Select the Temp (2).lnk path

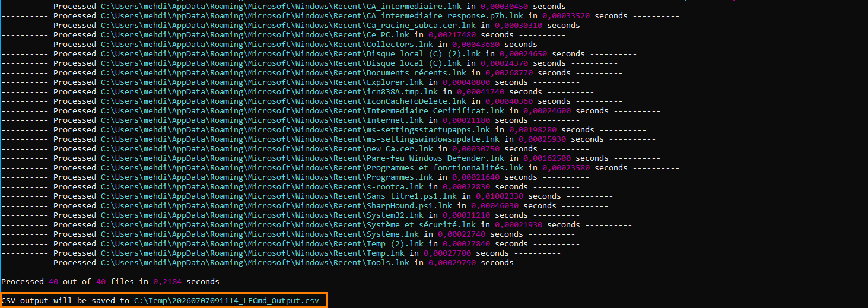[x=263, y=243]
